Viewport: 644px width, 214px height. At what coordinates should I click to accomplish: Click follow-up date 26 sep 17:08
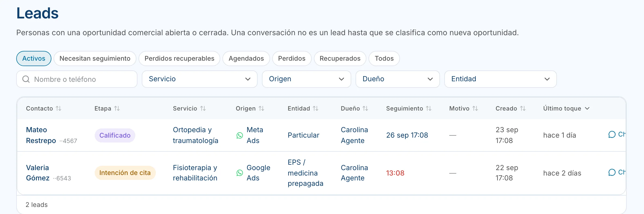point(407,135)
